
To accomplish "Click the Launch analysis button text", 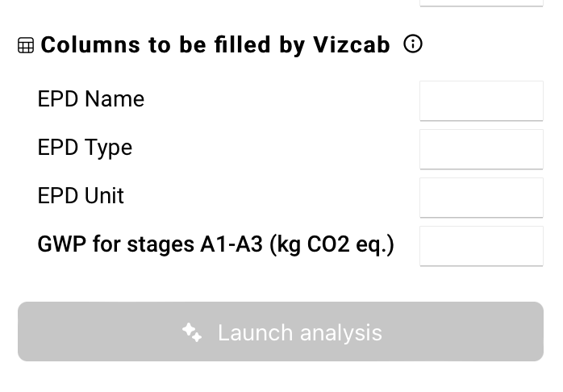I will (300, 333).
